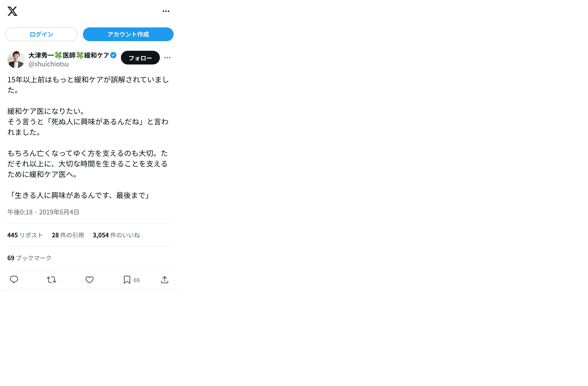The height and width of the screenshot is (386, 588).
Task: Click the reply speech bubble icon
Action: click(x=14, y=280)
